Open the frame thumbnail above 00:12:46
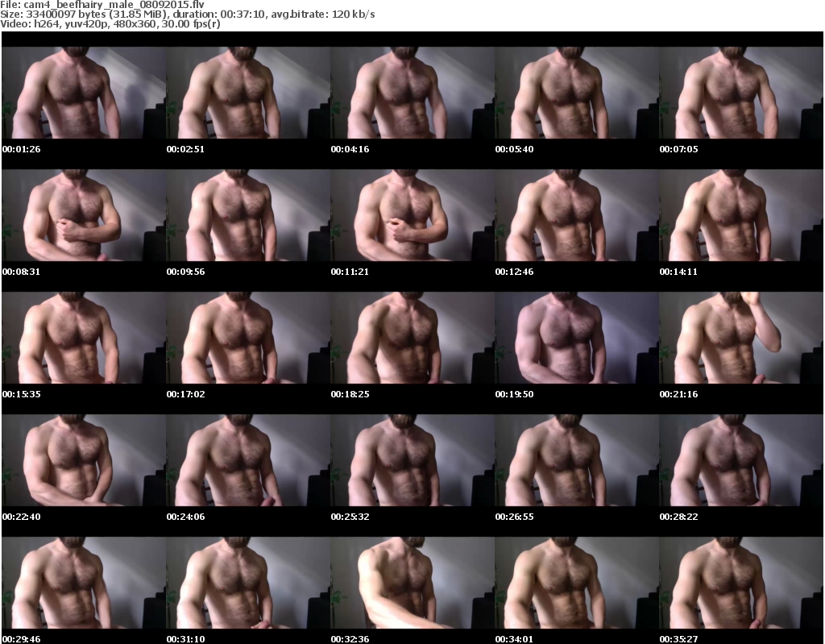 577,215
